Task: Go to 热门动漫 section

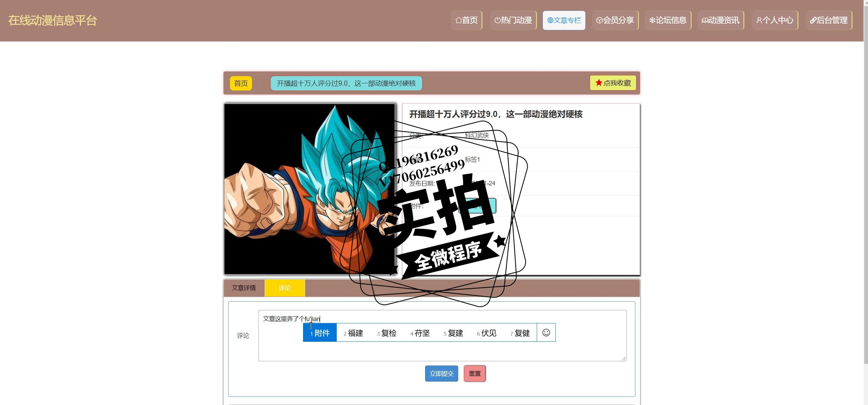Action: 513,20
